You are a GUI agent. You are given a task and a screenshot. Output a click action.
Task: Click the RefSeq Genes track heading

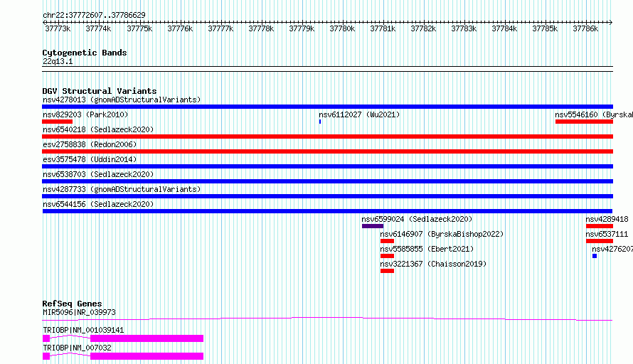[72, 304]
